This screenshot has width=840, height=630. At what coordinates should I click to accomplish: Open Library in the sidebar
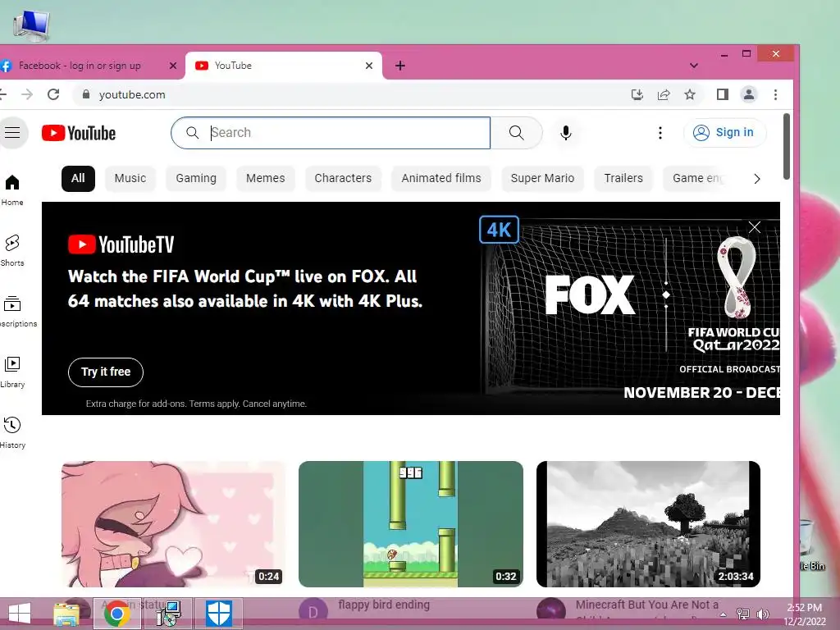[x=12, y=372]
